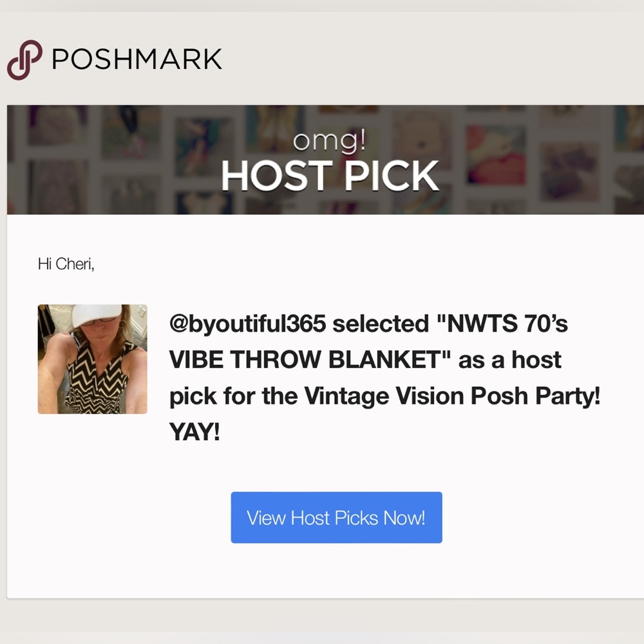Click the Hi Cheri greeting
The image size is (644, 644).
(66, 264)
